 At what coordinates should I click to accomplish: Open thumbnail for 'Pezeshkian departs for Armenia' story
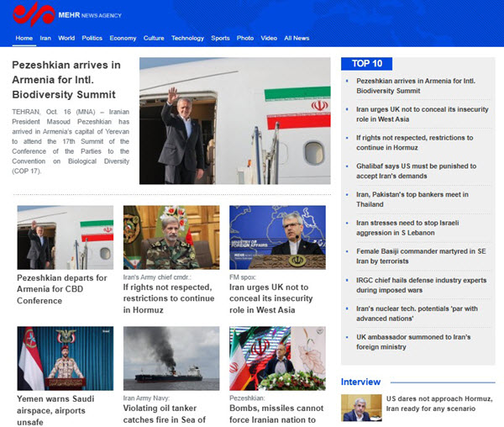66,238
